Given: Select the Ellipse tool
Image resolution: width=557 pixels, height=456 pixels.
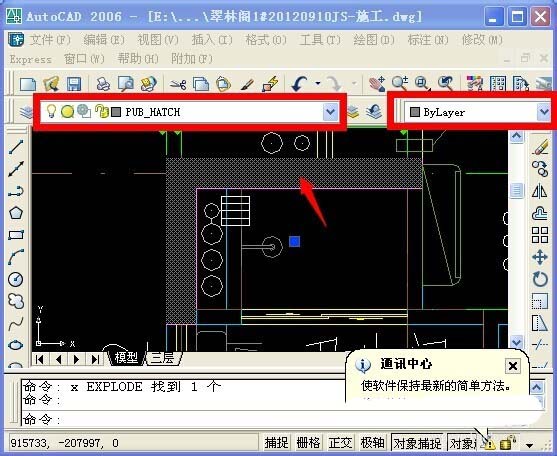Looking at the screenshot, I should coord(16,345).
